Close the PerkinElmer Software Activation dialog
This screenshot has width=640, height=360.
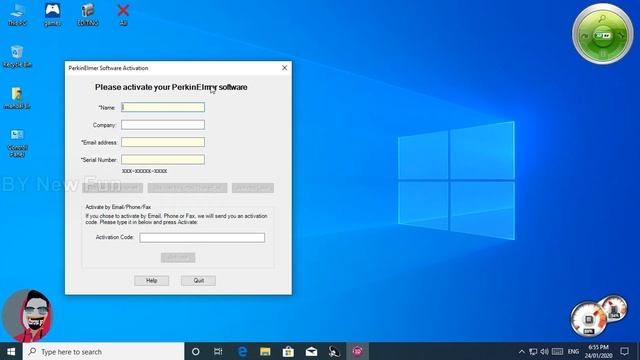pos(284,68)
